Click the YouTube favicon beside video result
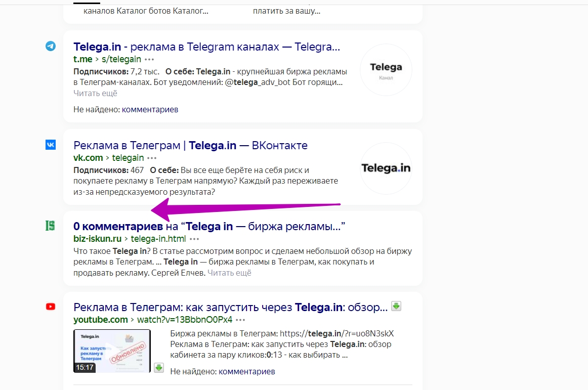 [51, 307]
